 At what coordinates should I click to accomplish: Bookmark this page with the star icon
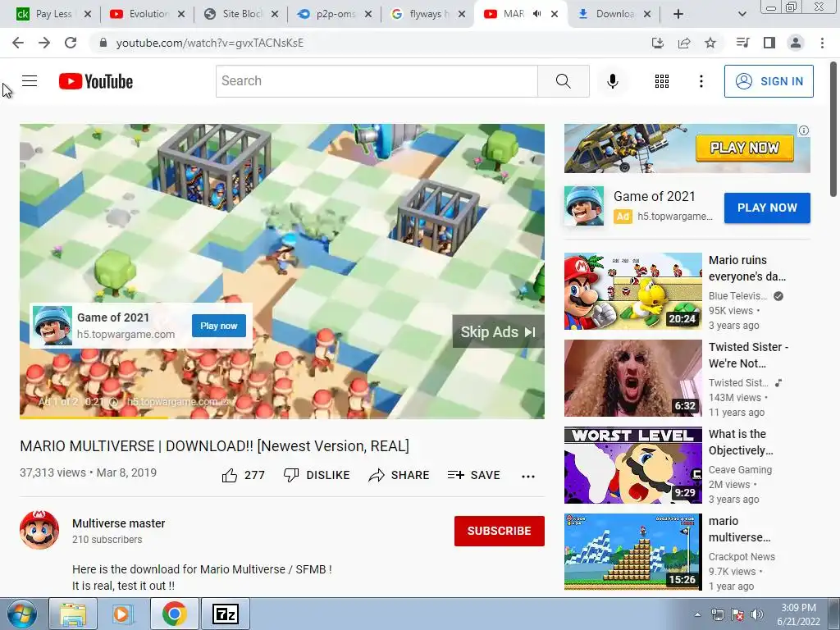coord(710,43)
